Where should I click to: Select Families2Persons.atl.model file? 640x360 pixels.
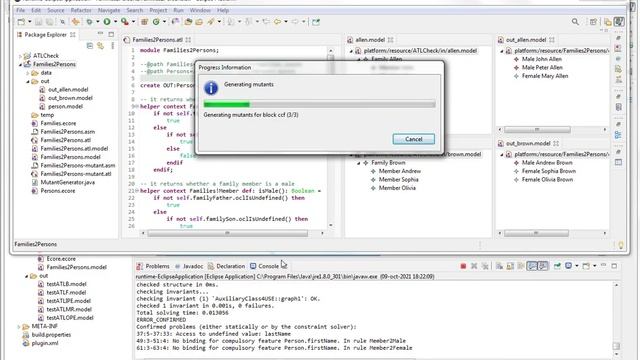[74, 149]
